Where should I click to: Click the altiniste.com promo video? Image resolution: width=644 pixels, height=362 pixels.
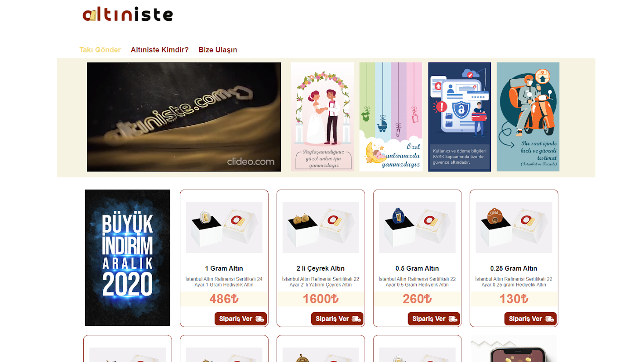(184, 117)
